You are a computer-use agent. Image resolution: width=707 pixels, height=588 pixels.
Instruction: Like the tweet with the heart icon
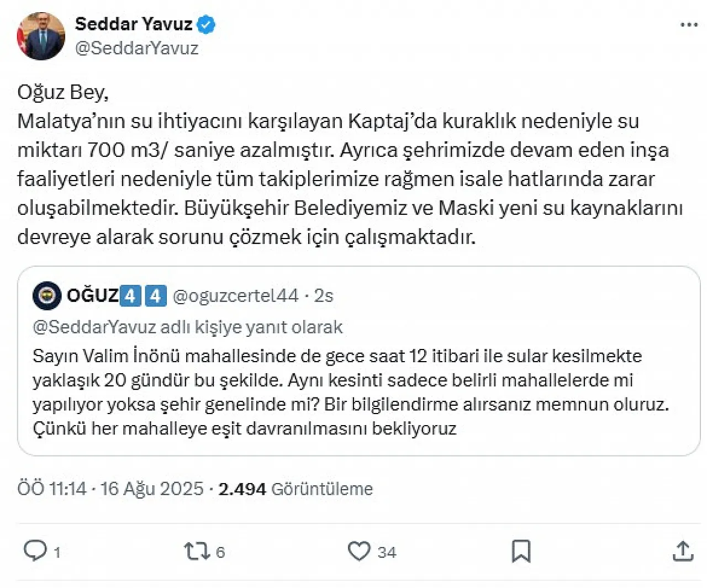click(x=359, y=550)
